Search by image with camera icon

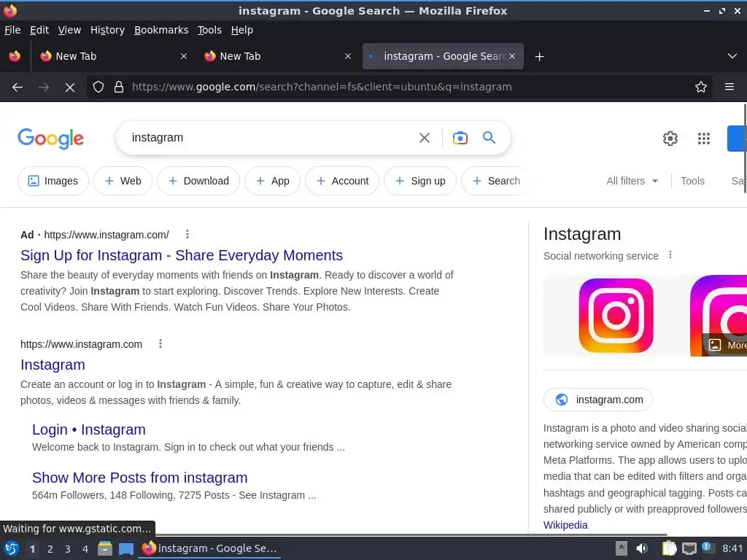[x=460, y=138]
